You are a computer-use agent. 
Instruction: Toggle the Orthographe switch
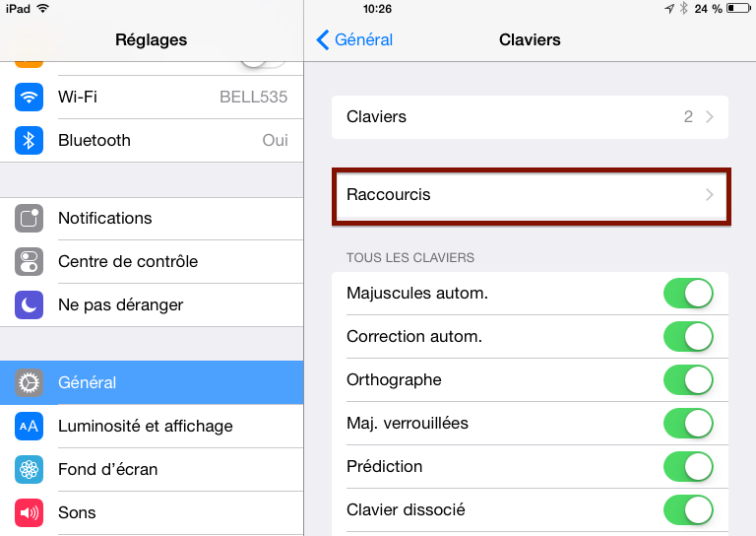(688, 380)
